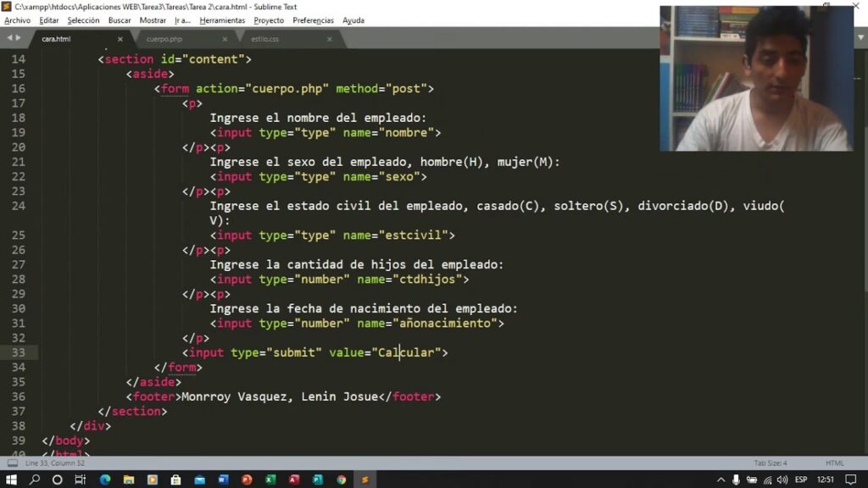This screenshot has width=868, height=488.
Task: Open Excel from the taskbar
Action: (270, 480)
